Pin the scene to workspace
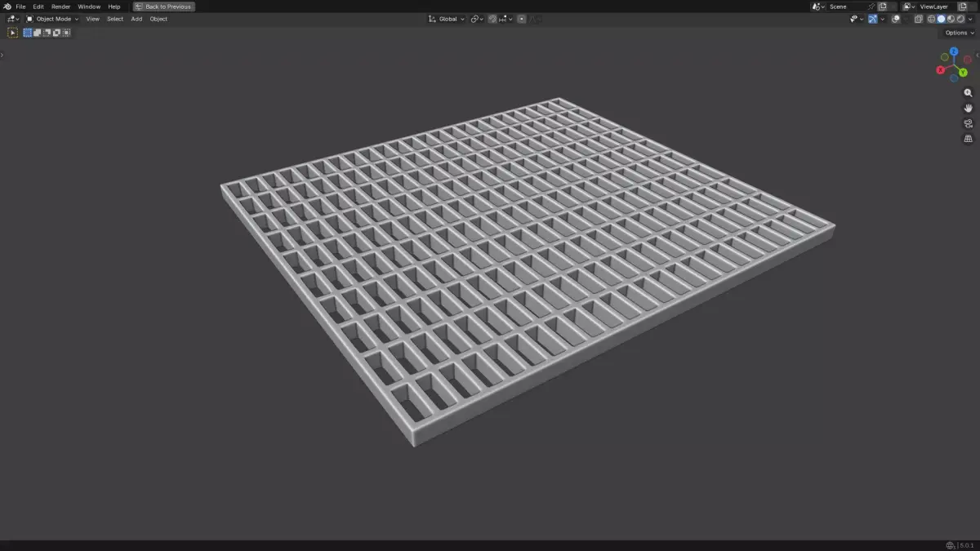Screen dimensions: 980x551 pyautogui.click(x=871, y=7)
